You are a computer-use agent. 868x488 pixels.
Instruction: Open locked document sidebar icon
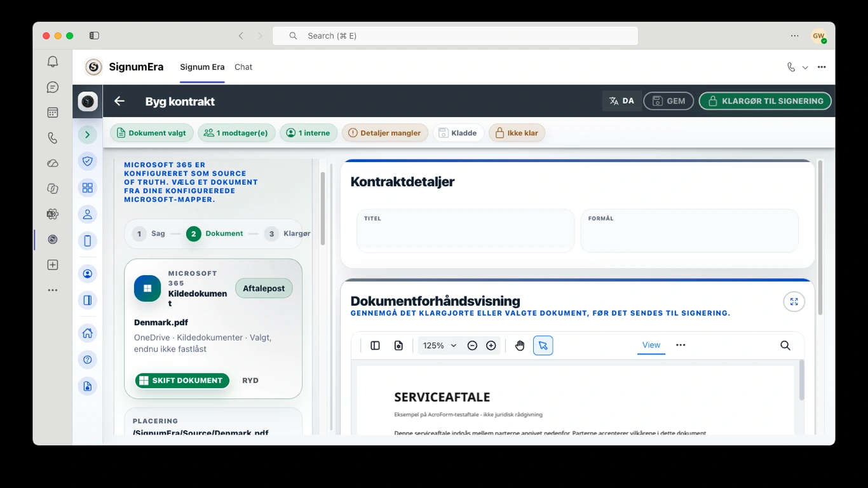tap(88, 386)
